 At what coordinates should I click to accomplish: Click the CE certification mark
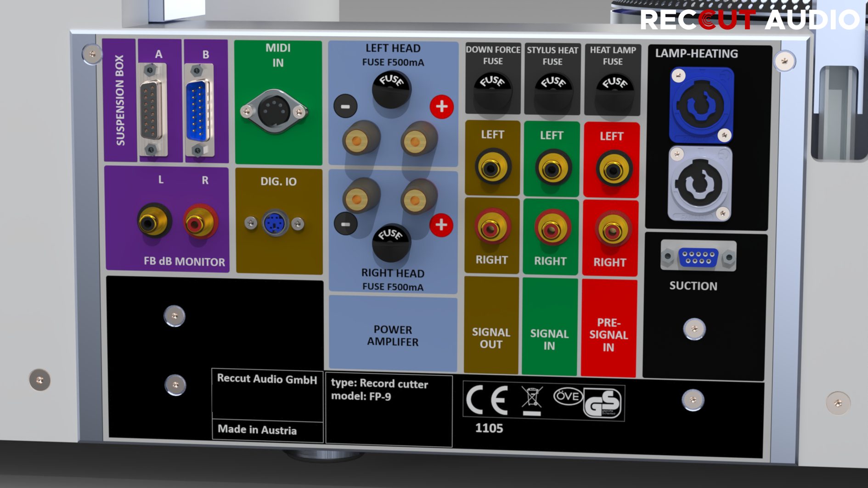click(487, 400)
